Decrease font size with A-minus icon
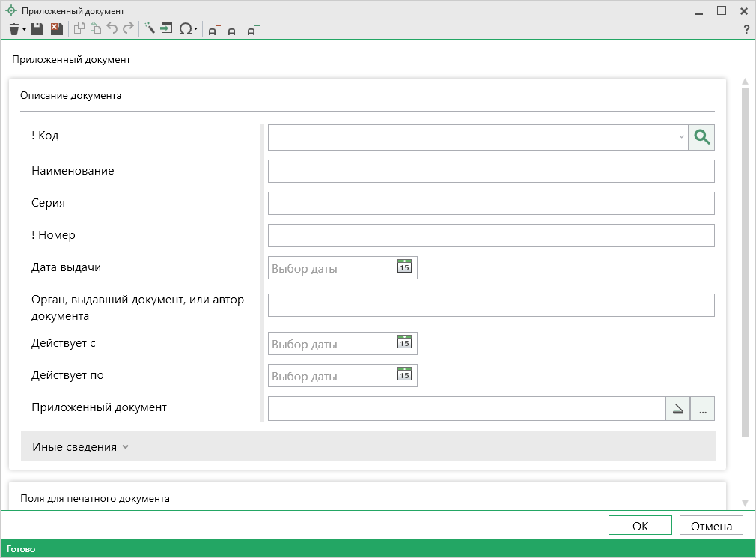The width and height of the screenshot is (756, 558). 213,31
